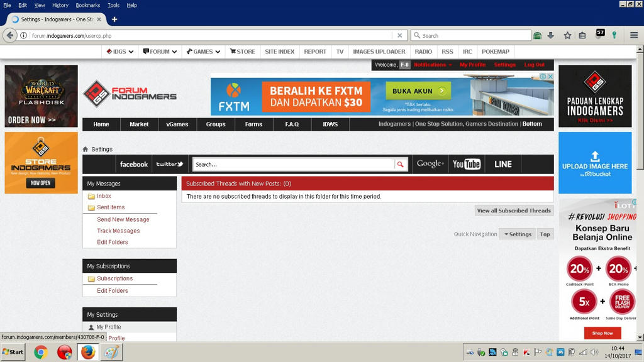This screenshot has height=362, width=644.
Task: Click the Log Out link
Action: click(x=535, y=65)
